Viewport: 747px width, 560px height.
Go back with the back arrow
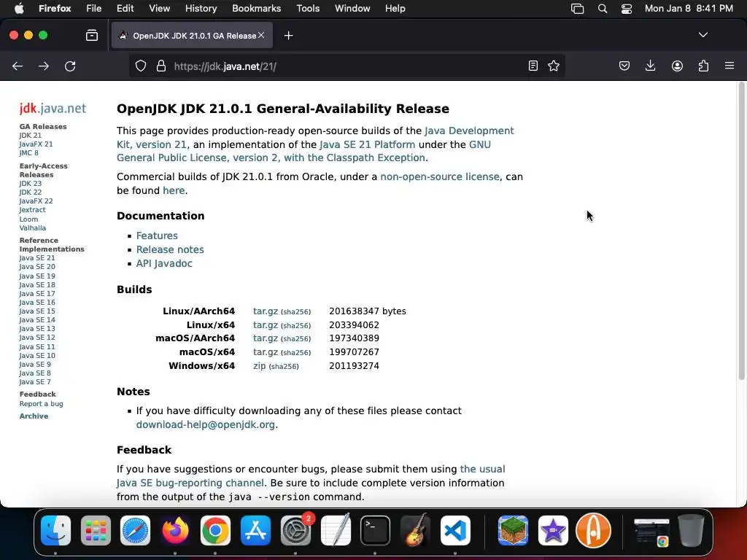pyautogui.click(x=18, y=66)
